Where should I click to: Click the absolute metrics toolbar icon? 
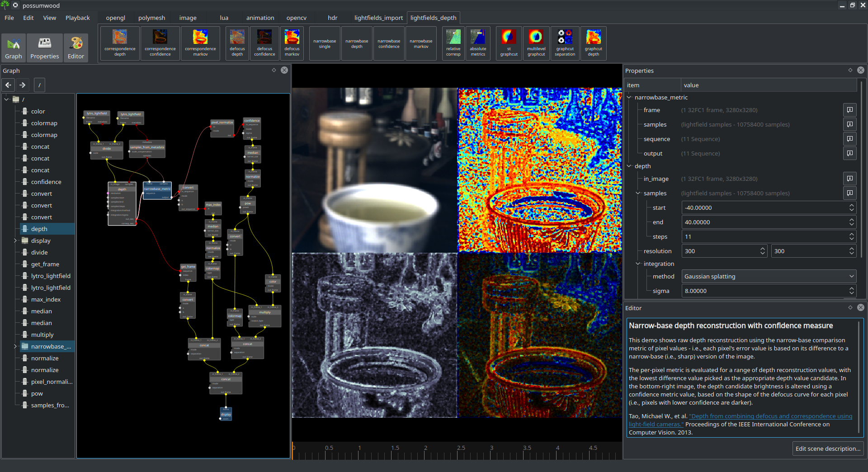(478, 43)
